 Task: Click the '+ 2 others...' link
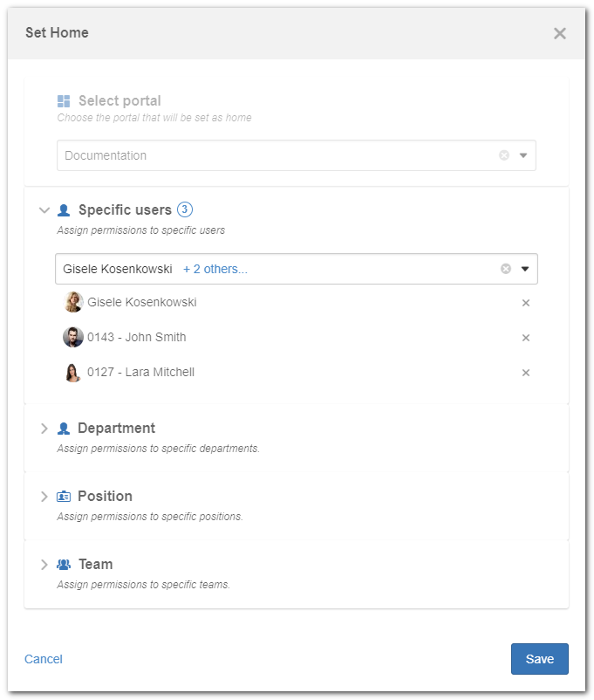[215, 269]
